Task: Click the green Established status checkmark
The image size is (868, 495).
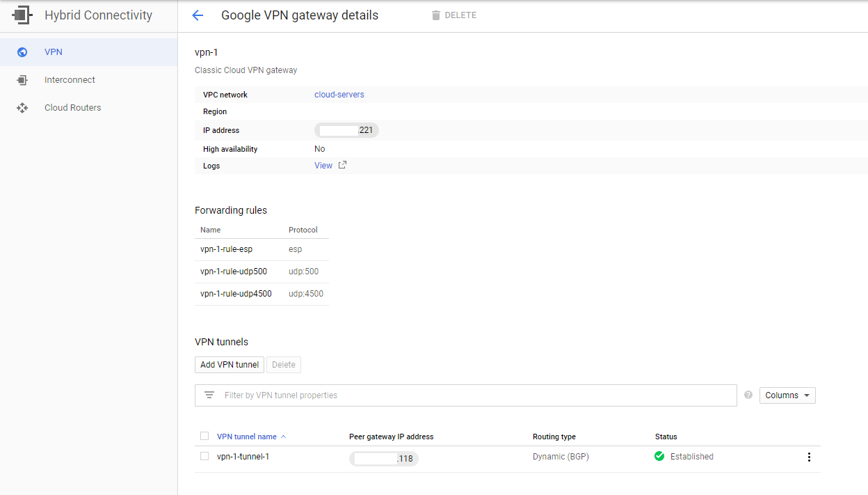Action: [660, 457]
